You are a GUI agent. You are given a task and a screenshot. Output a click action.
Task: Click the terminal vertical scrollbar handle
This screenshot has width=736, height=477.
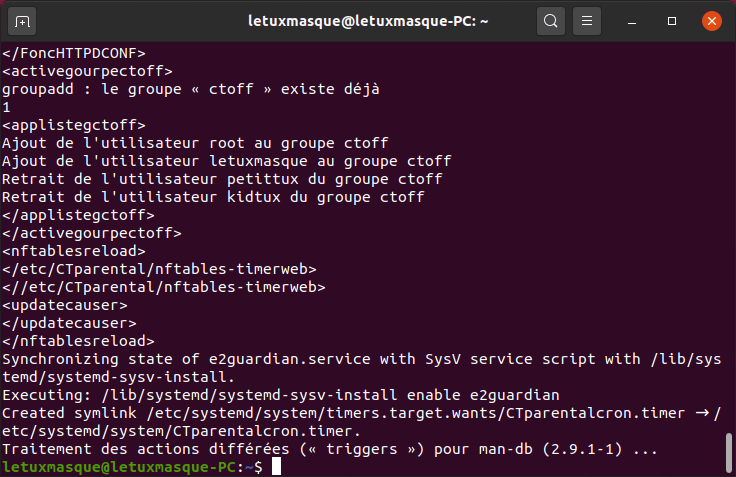coord(729,452)
